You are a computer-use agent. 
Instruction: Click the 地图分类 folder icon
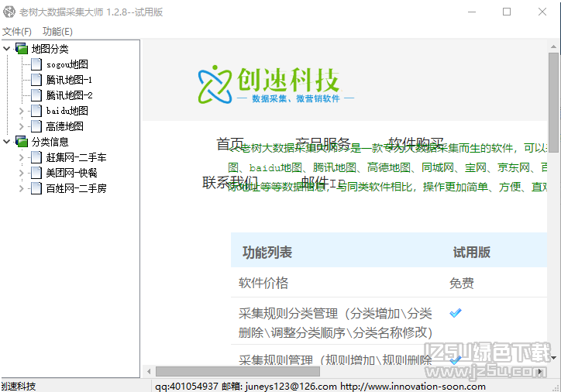22,49
